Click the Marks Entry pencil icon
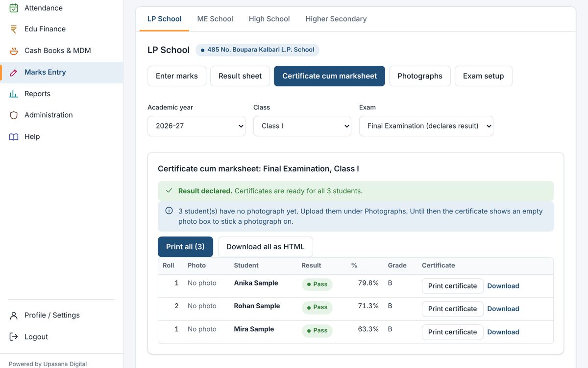The height and width of the screenshot is (368, 588). coord(14,72)
